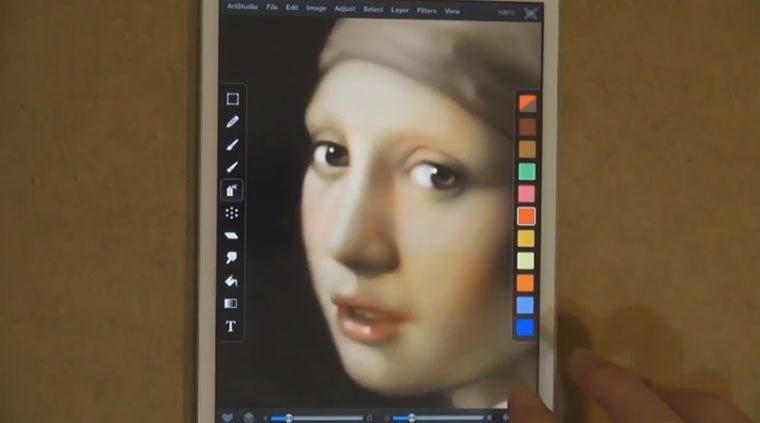760x423 pixels.
Task: Select the Eraser tool
Action: (232, 236)
